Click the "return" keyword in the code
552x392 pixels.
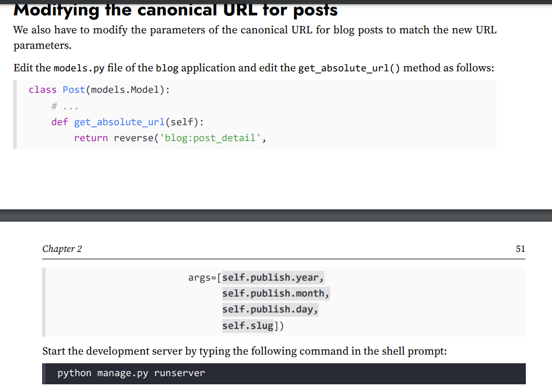(x=91, y=138)
